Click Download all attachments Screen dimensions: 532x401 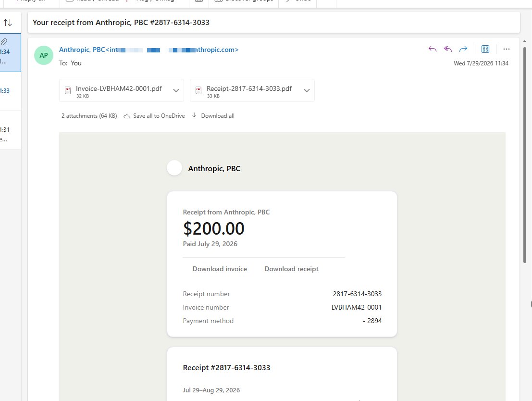coord(213,116)
